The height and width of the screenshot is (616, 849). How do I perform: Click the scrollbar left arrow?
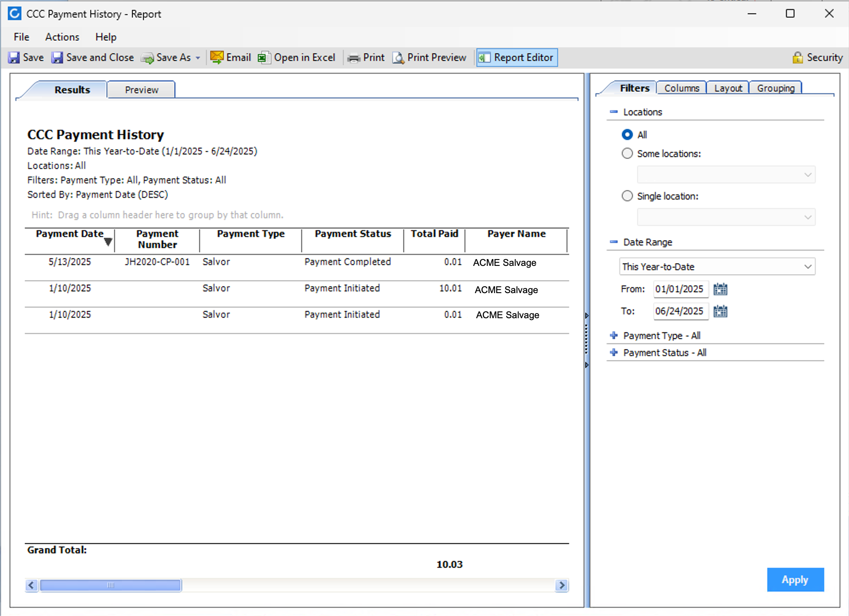[31, 585]
